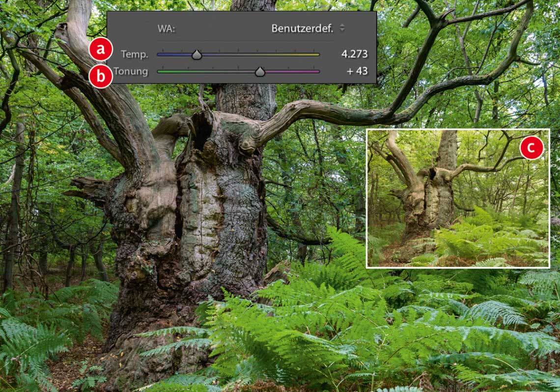Click the Temp. slider handle

pos(196,55)
